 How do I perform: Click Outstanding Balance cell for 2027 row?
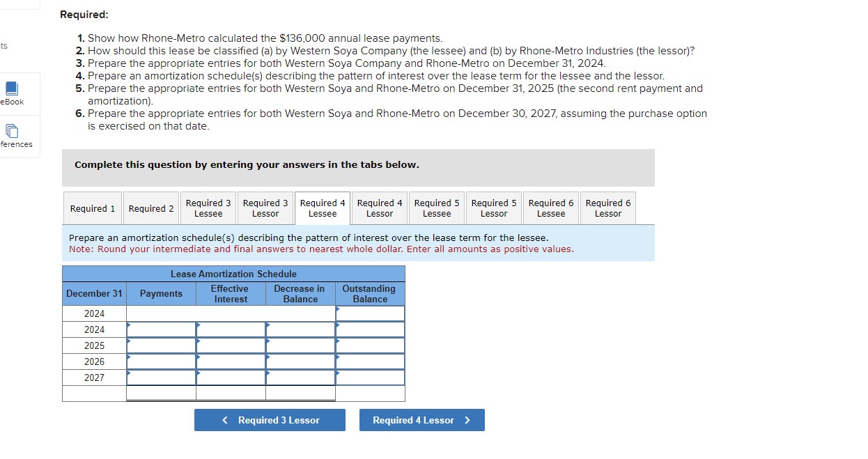click(x=370, y=378)
